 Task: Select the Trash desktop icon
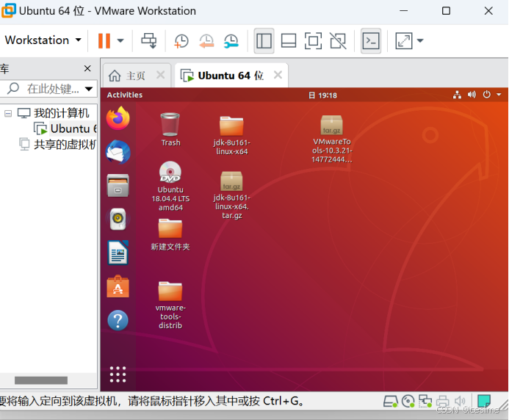click(170, 129)
